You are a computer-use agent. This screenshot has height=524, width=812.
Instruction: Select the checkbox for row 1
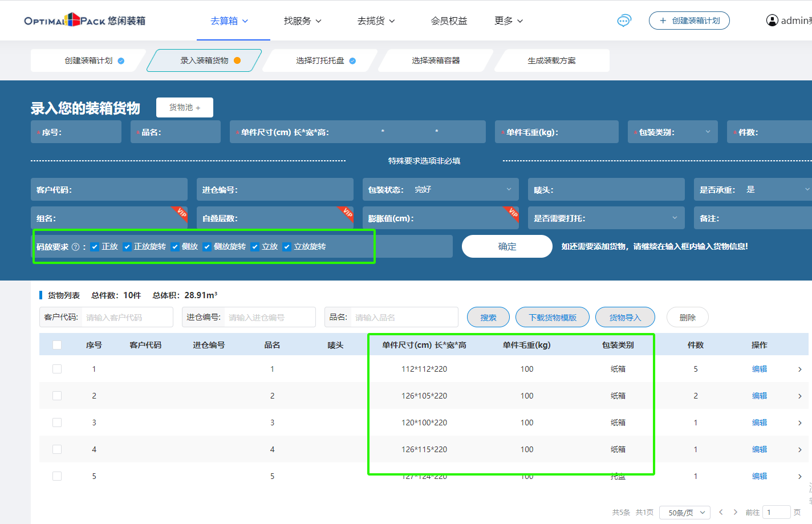pyautogui.click(x=57, y=369)
